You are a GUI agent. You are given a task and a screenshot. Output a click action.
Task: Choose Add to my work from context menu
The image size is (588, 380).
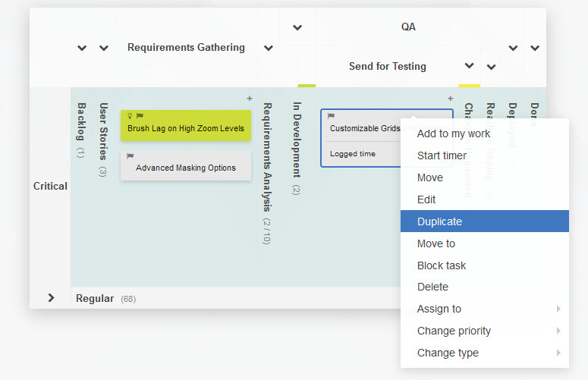(485, 133)
